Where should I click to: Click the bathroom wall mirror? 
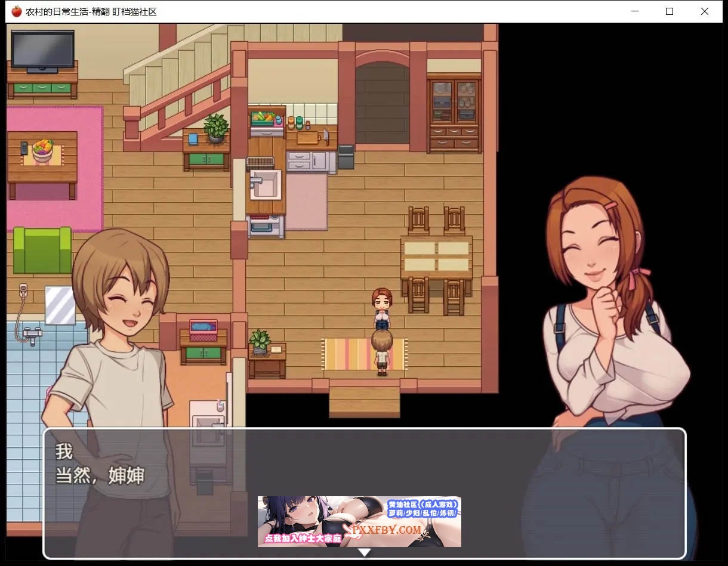pos(60,305)
